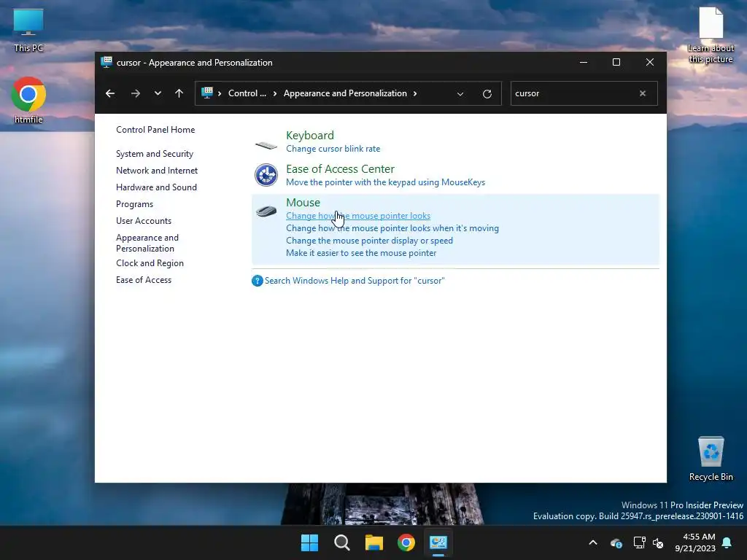Image resolution: width=747 pixels, height=560 pixels.
Task: Select This PC desktop icon
Action: tap(28, 30)
